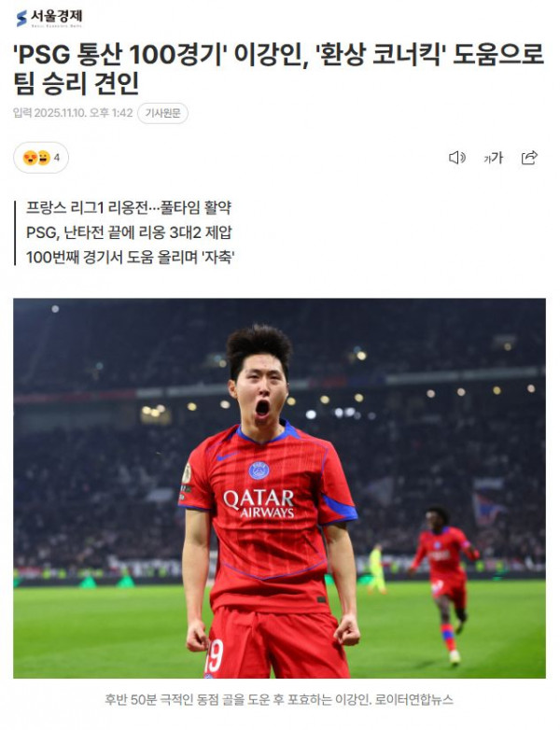The height and width of the screenshot is (730, 560).
Task: Share the article via share icon
Action: pos(529,158)
